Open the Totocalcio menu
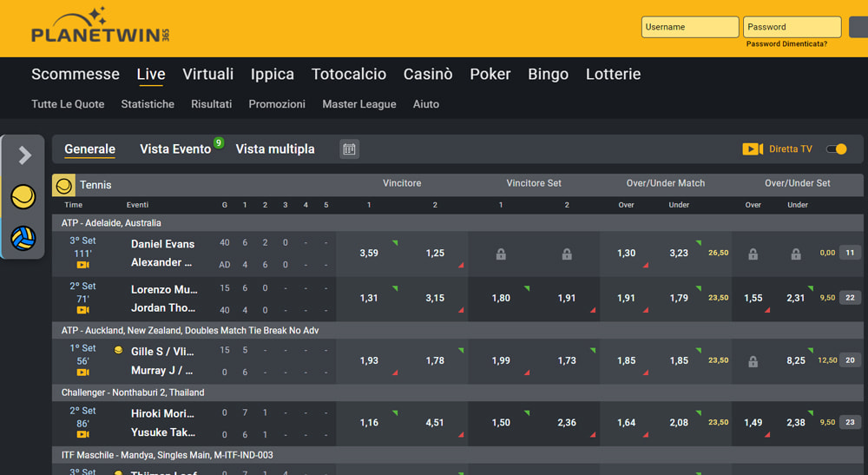868x475 pixels. tap(349, 74)
